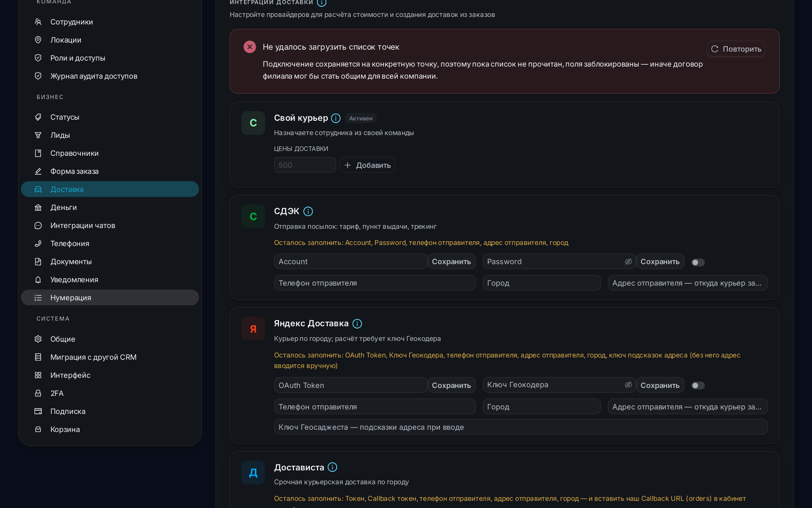Screen dimensions: 812x508
Task: Click the Уведомления bell icon
Action: 38,280
